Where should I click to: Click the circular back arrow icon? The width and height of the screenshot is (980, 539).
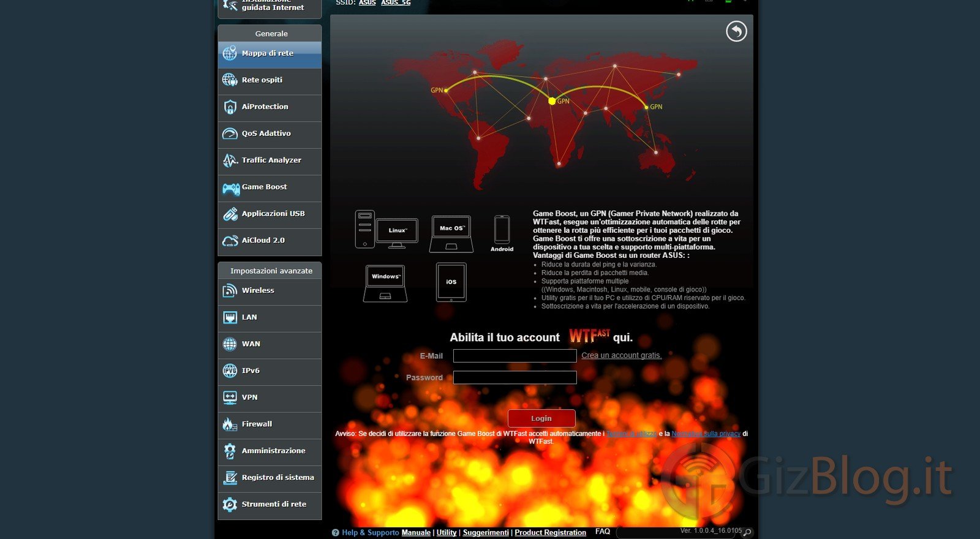coord(736,31)
